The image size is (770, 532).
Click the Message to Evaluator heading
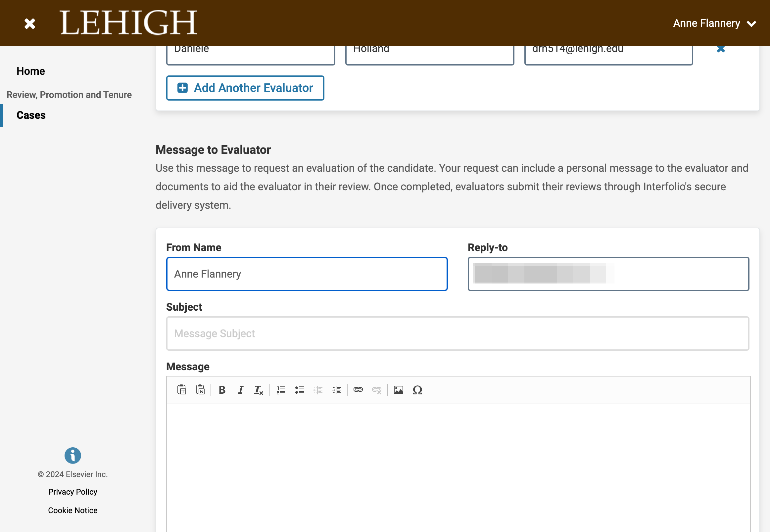click(213, 150)
